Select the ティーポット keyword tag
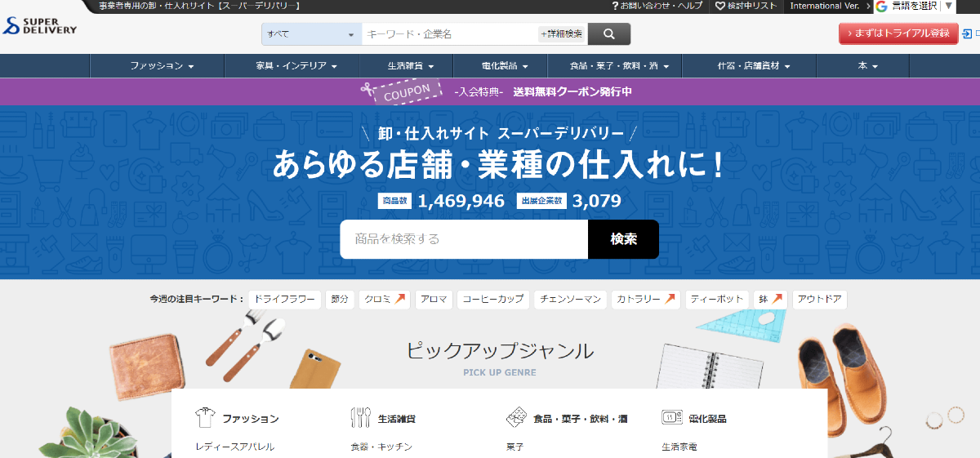 (716, 300)
